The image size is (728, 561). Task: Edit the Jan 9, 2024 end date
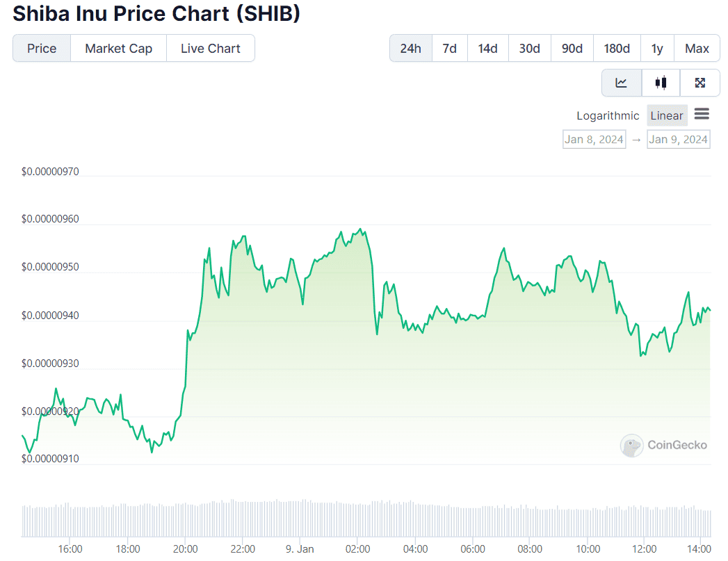[679, 139]
